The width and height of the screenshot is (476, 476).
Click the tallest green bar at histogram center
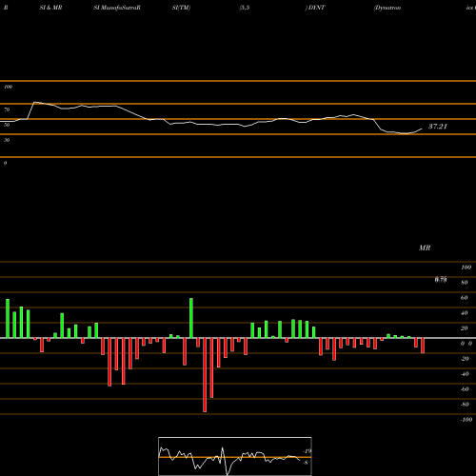191,318
